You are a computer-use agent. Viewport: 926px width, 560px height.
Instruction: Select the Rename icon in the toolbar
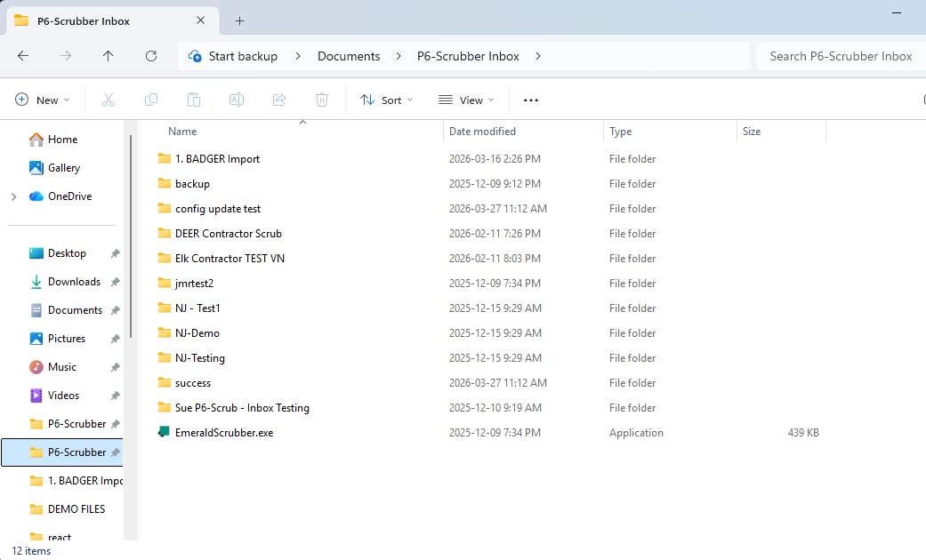coord(237,100)
